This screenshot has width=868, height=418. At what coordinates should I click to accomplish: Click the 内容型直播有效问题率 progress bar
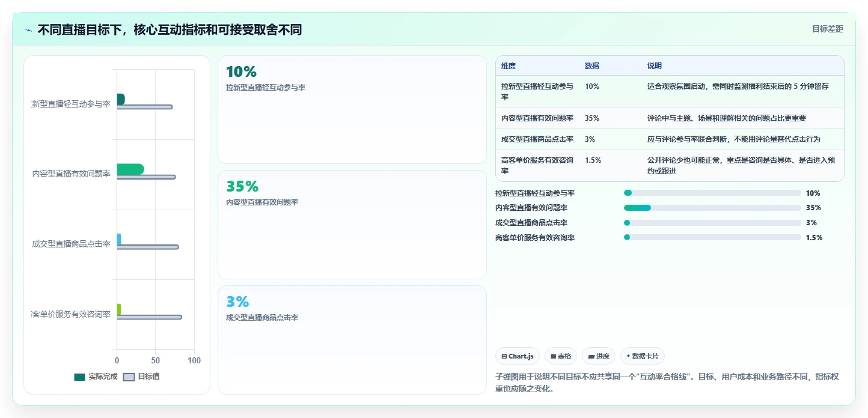click(x=712, y=208)
